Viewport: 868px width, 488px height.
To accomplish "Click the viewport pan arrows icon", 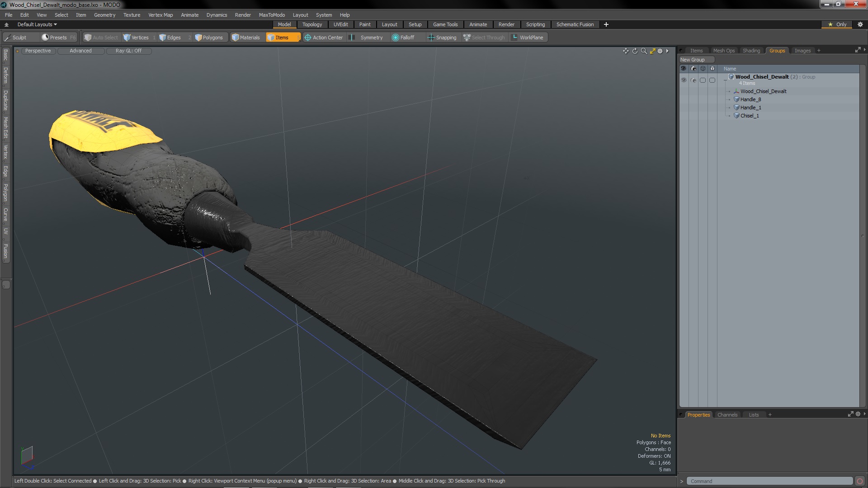I will 626,51.
